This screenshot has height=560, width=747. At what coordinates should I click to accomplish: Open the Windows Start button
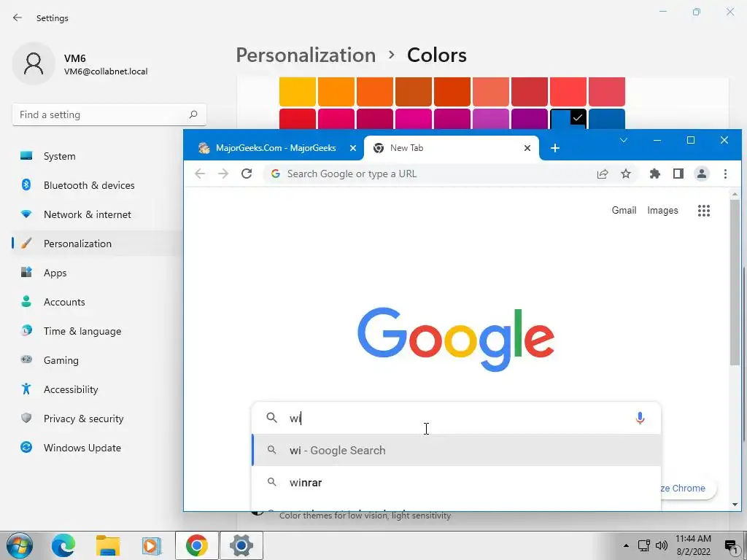pyautogui.click(x=20, y=545)
